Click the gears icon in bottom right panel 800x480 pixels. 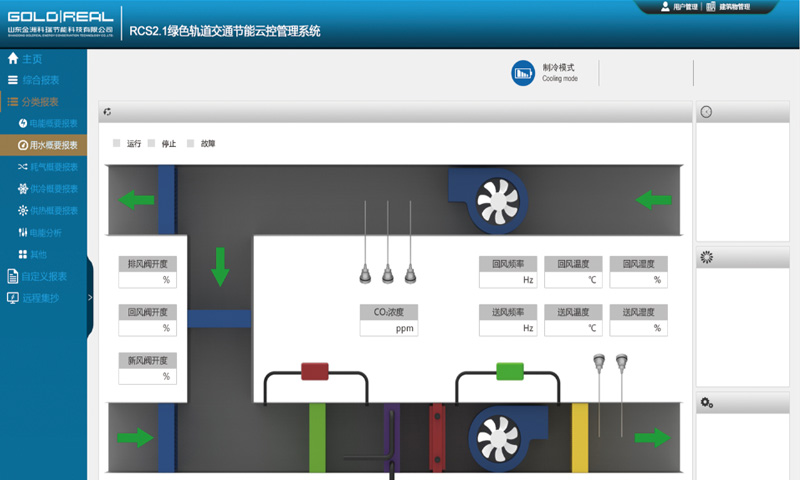(706, 402)
